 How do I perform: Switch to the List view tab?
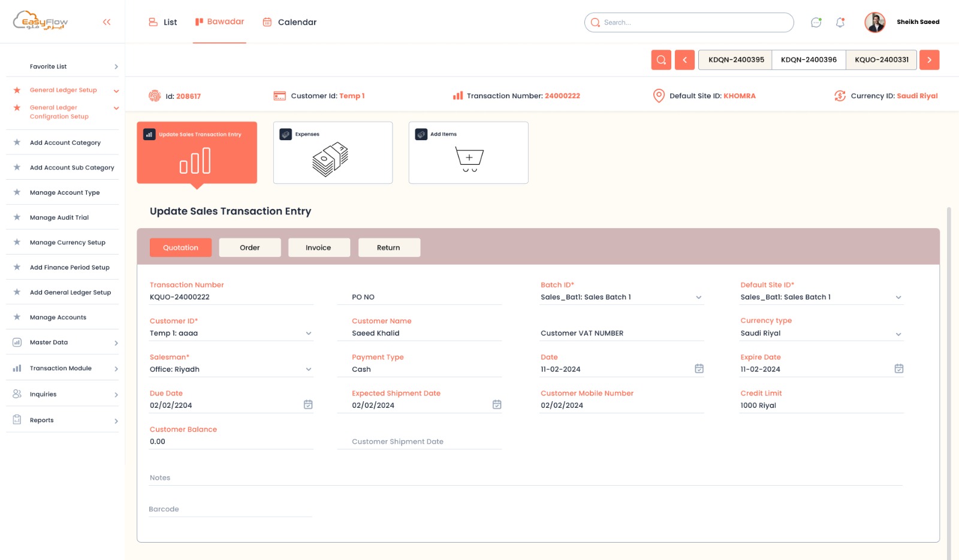coord(163,22)
